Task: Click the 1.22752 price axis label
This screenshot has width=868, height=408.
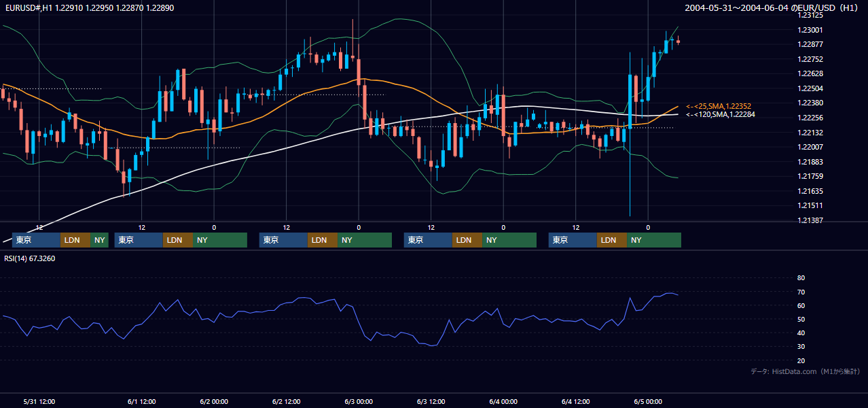Action: (x=810, y=59)
